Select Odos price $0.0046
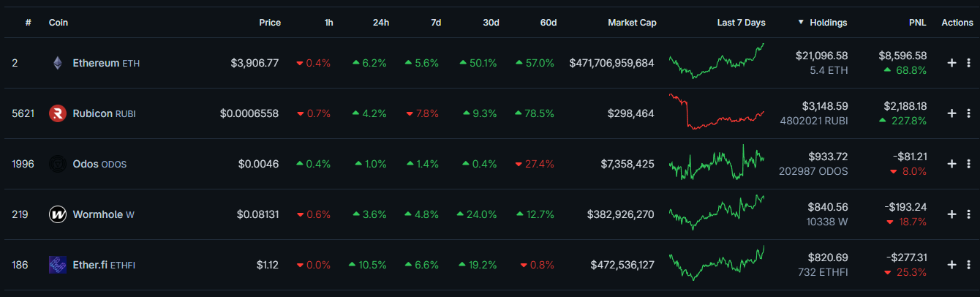This screenshot has width=980, height=297. click(x=259, y=164)
